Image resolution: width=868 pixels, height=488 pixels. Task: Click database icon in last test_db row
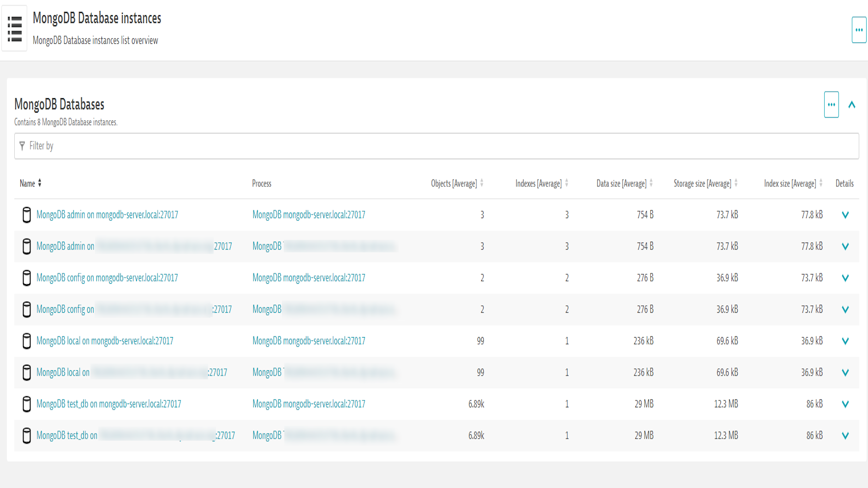coord(27,436)
